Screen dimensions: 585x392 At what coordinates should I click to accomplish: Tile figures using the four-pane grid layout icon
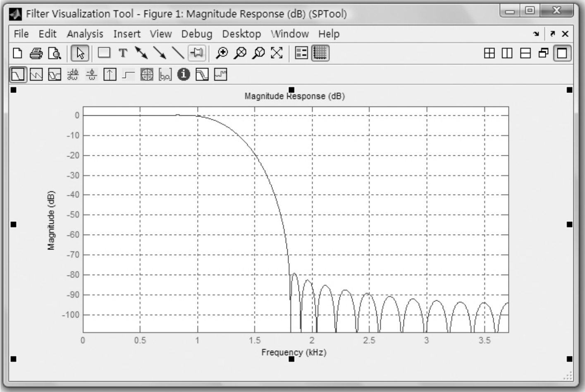point(489,53)
